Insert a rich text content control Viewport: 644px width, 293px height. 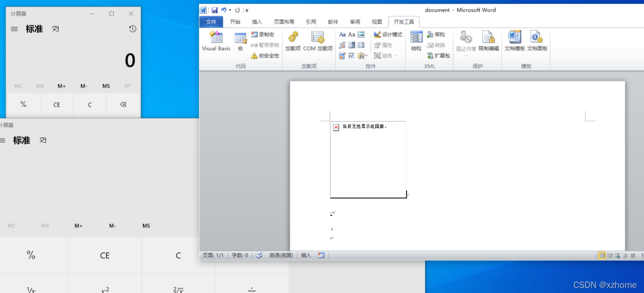(343, 35)
